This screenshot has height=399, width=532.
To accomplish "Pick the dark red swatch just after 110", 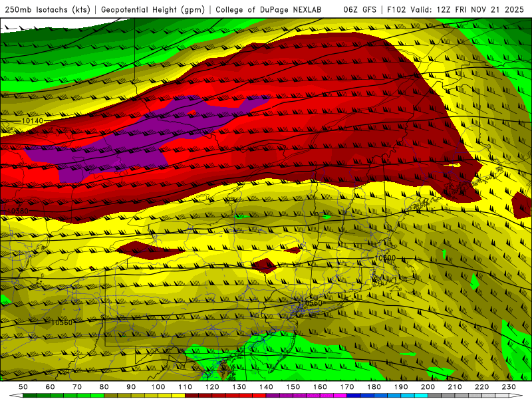I will [x=192, y=396].
